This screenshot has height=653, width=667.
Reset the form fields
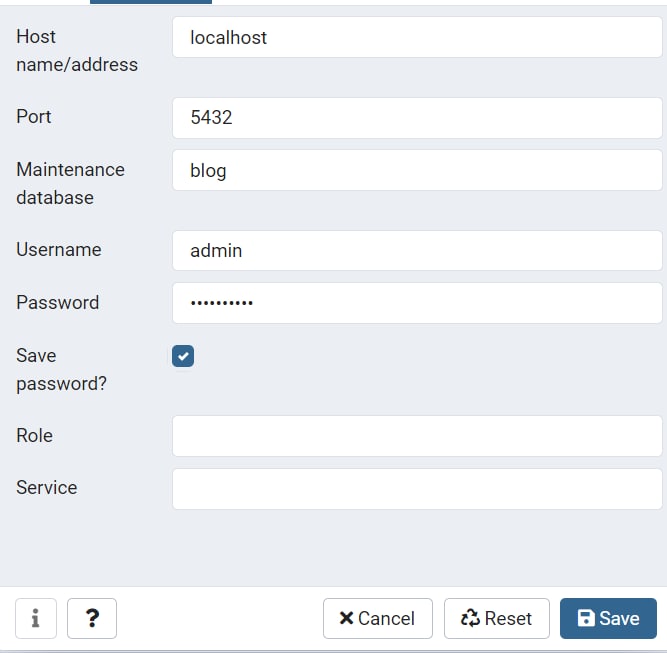[497, 618]
